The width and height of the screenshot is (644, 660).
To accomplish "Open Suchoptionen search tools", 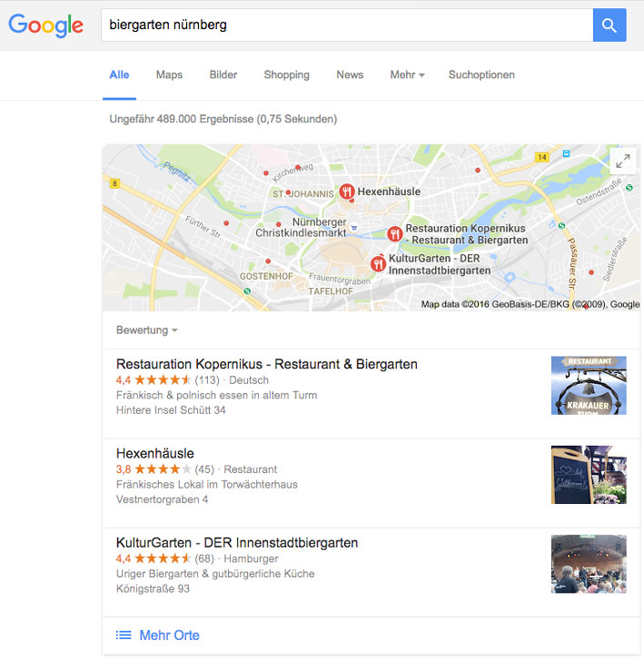I will [481, 75].
